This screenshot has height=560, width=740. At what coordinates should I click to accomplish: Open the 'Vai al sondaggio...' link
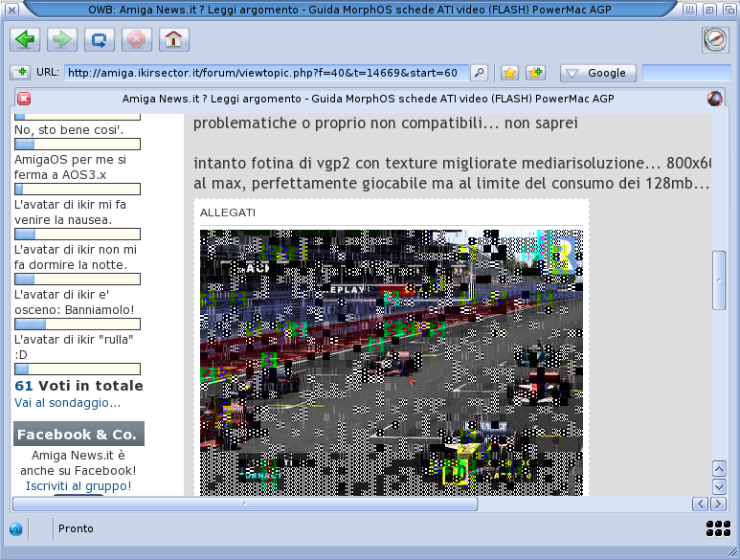pos(67,403)
